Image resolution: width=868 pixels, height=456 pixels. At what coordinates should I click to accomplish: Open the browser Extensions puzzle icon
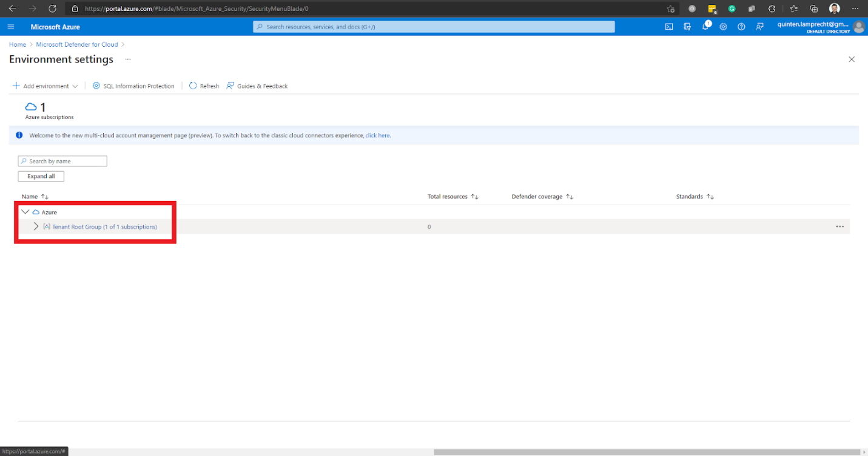point(772,9)
